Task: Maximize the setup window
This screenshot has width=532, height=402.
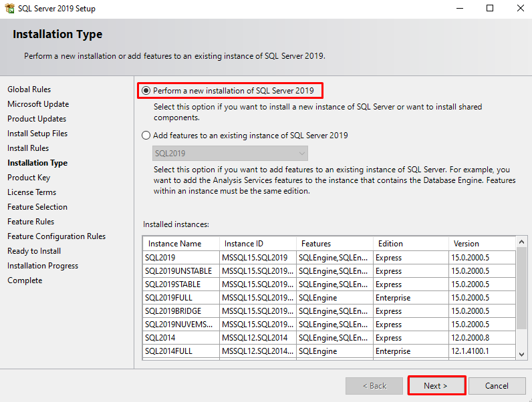Action: pyautogui.click(x=490, y=8)
